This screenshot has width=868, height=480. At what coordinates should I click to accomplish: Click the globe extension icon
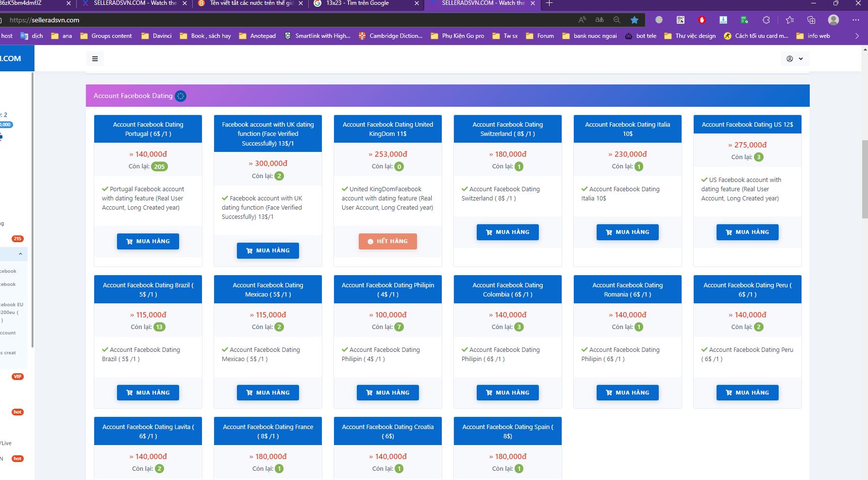pyautogui.click(x=659, y=20)
